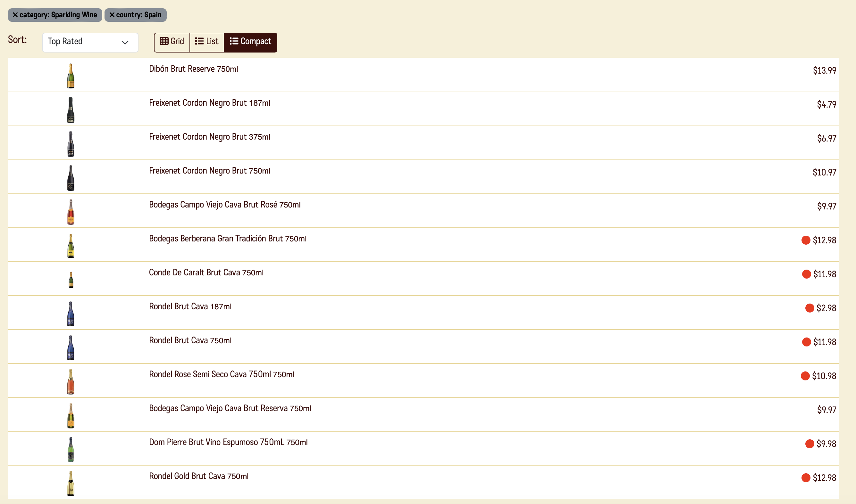Image resolution: width=856 pixels, height=504 pixels.
Task: Switch to Grid view
Action: 172,42
